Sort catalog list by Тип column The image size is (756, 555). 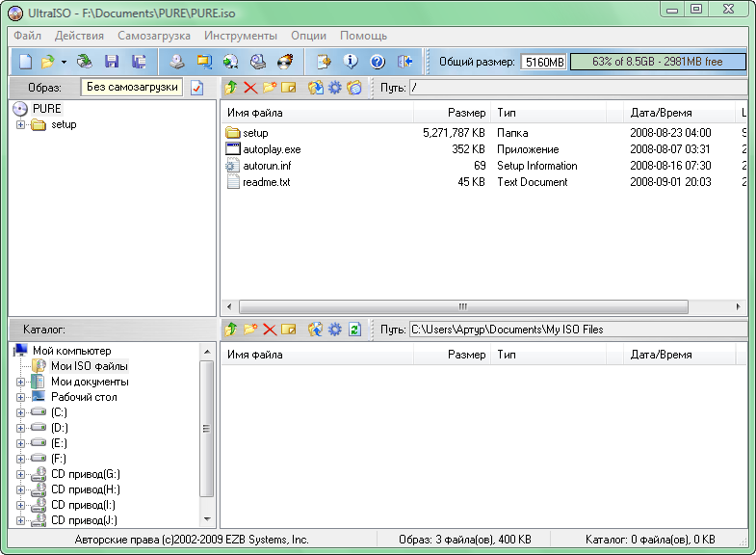coord(548,355)
